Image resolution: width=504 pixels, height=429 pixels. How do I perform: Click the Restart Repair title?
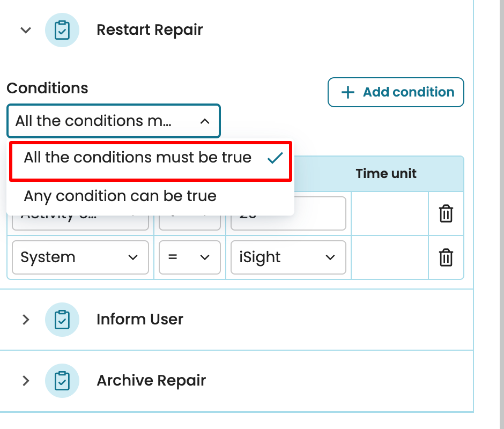point(150,30)
